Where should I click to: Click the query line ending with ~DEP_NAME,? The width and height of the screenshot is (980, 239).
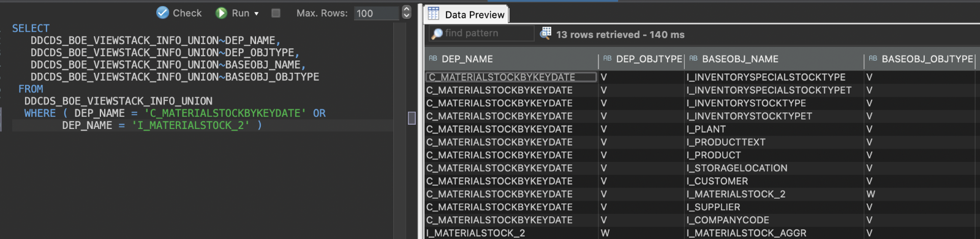156,40
